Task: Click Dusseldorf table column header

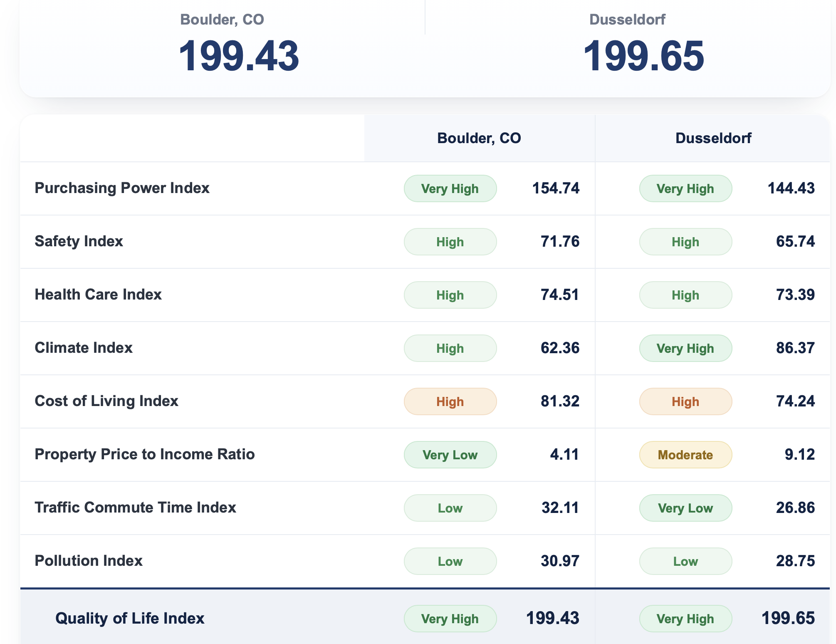Action: click(713, 138)
